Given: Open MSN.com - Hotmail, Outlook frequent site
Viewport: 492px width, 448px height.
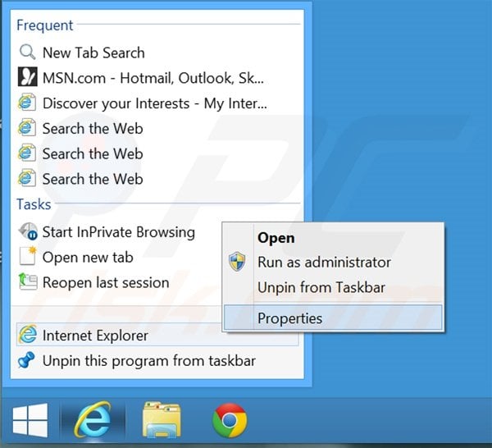Looking at the screenshot, I should coord(157,78).
